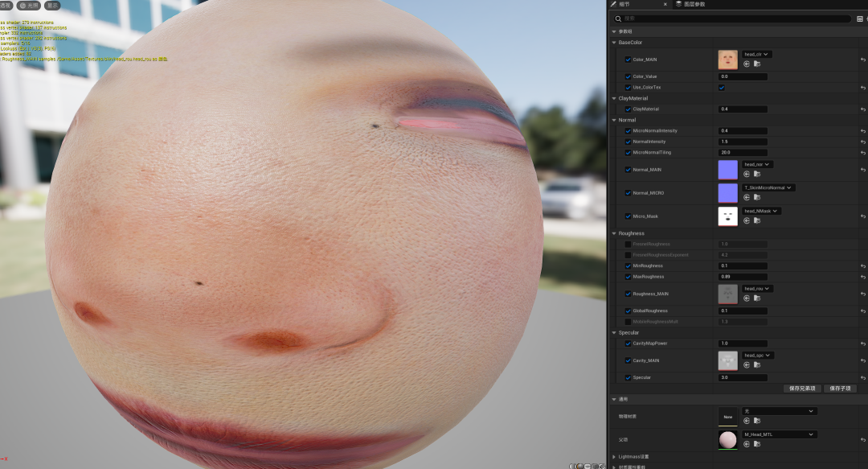Use selected asset for physical material slot
Screen dimensions: 868x469
[746, 421]
